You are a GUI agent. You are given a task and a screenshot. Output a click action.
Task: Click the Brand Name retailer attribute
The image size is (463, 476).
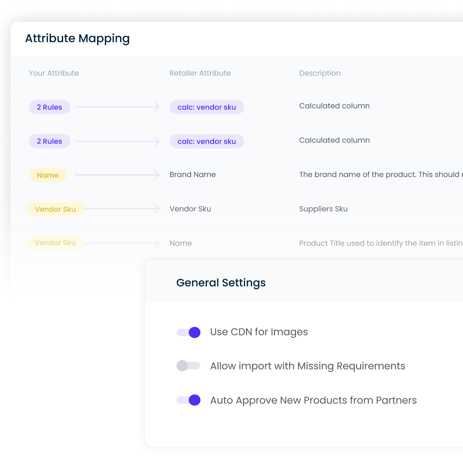click(x=192, y=174)
